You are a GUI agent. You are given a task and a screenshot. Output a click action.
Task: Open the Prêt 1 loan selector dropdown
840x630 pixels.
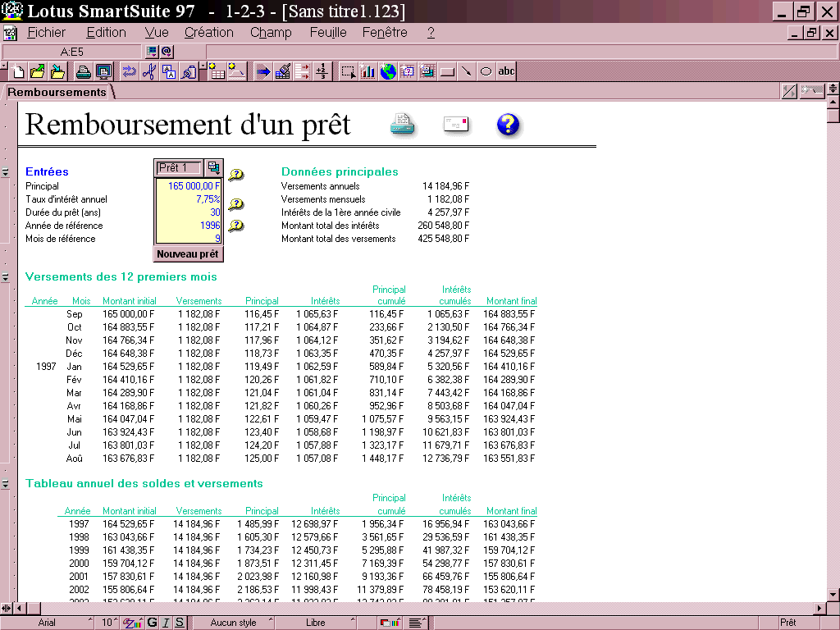(x=214, y=167)
